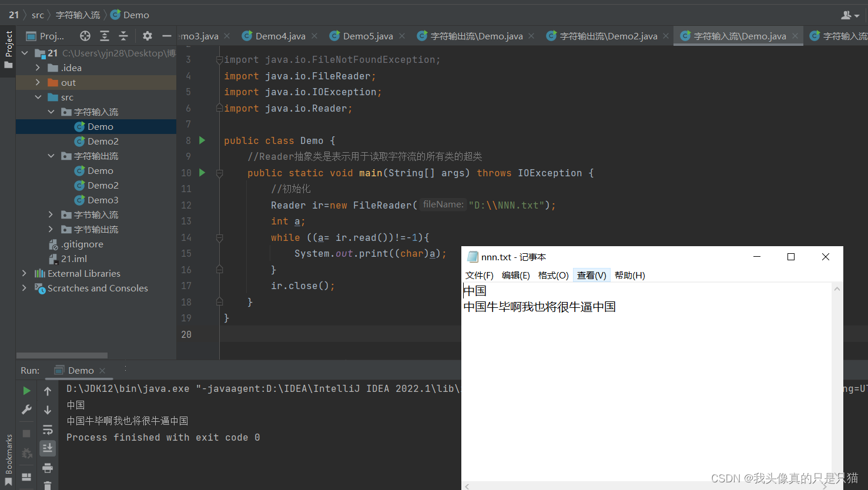868x490 pixels.
Task: Open 查看(V) menu in Notepad
Action: 591,275
